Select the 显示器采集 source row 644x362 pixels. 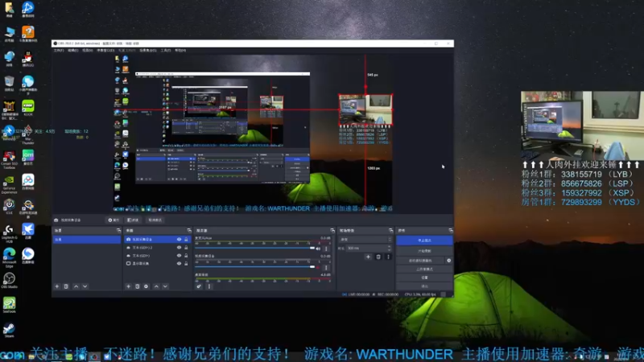tap(157, 264)
